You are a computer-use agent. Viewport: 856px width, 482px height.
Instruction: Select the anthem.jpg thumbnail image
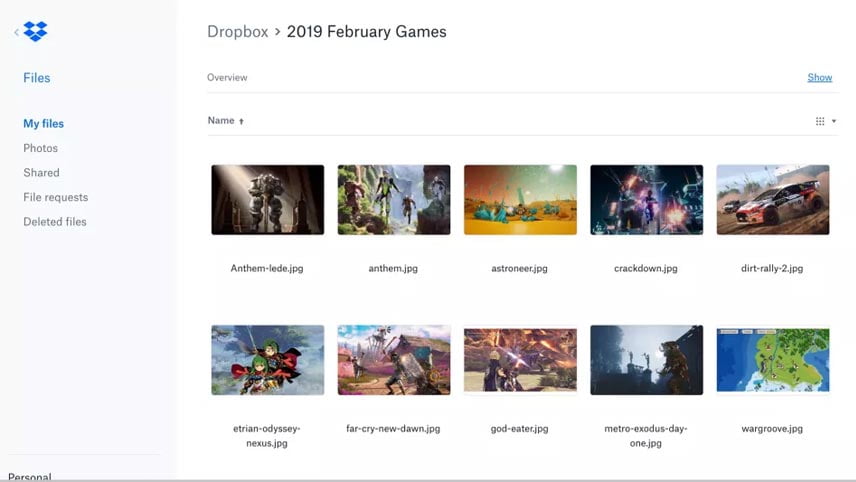pos(394,200)
